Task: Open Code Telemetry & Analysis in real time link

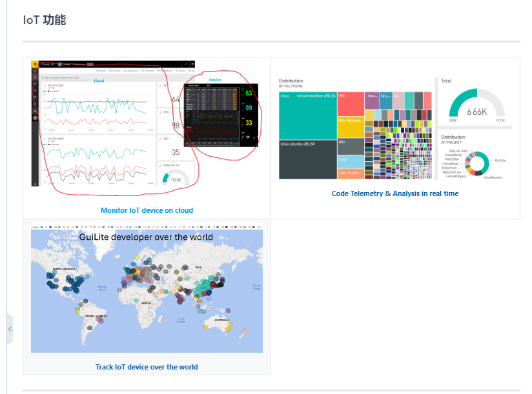Action: (395, 193)
